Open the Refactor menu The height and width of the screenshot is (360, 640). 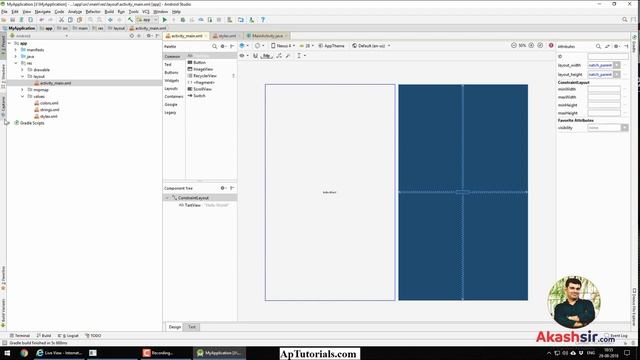click(x=93, y=12)
